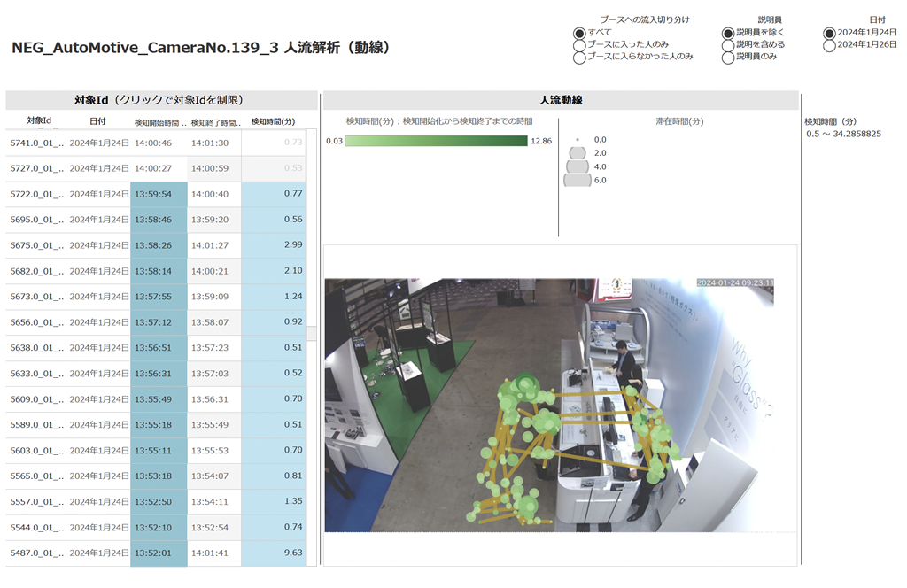Click the 検知時間(分) column header
Viewport: 907px width, 588px height.
coord(273,121)
